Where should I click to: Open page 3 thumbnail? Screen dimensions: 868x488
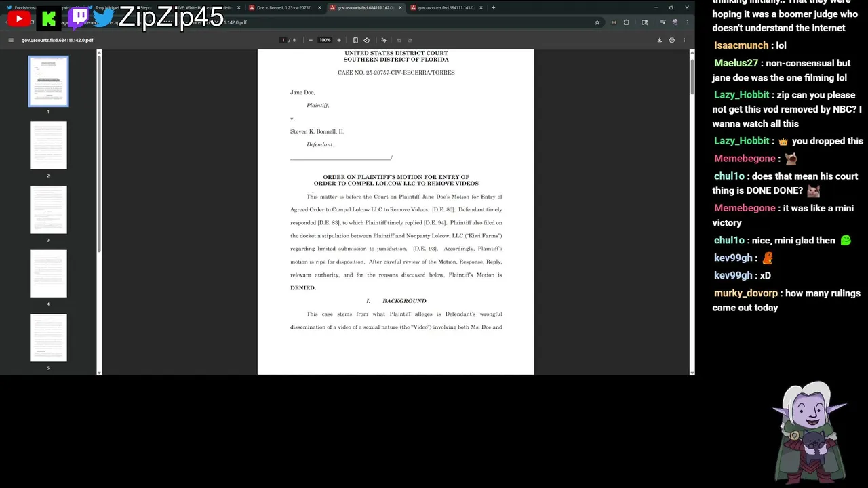tap(48, 209)
